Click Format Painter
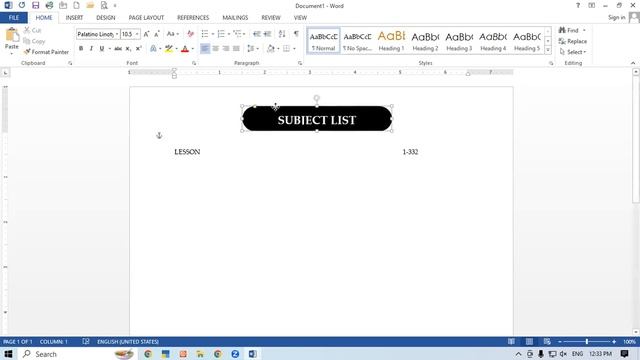 (46, 52)
